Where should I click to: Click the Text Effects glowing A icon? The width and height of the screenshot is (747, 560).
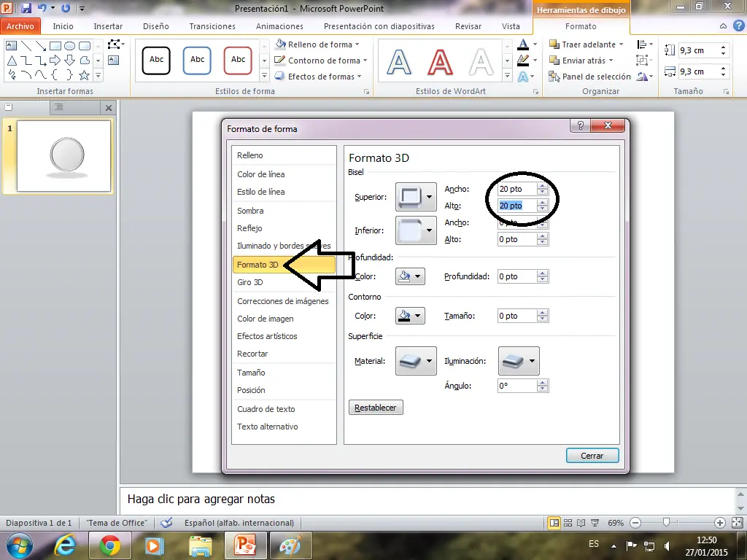(523, 76)
